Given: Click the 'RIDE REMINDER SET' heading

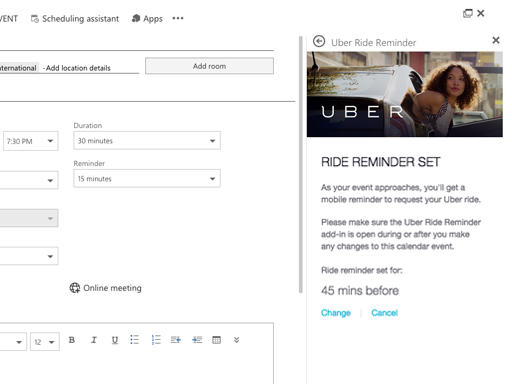Looking at the screenshot, I should coord(381,162).
